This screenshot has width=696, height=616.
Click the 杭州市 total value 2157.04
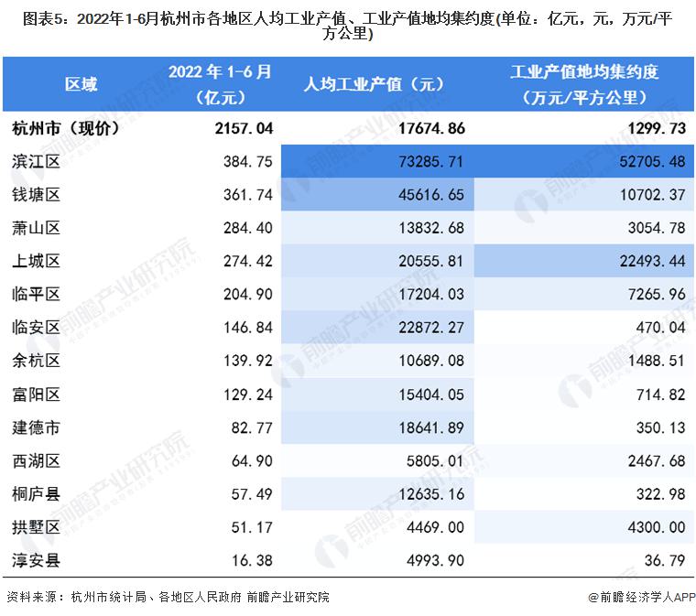pos(242,129)
